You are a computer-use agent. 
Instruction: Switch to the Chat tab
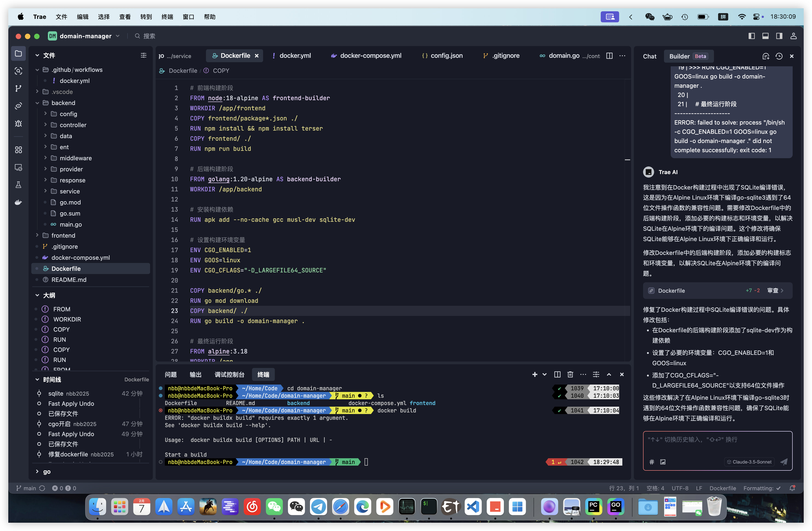coord(650,56)
